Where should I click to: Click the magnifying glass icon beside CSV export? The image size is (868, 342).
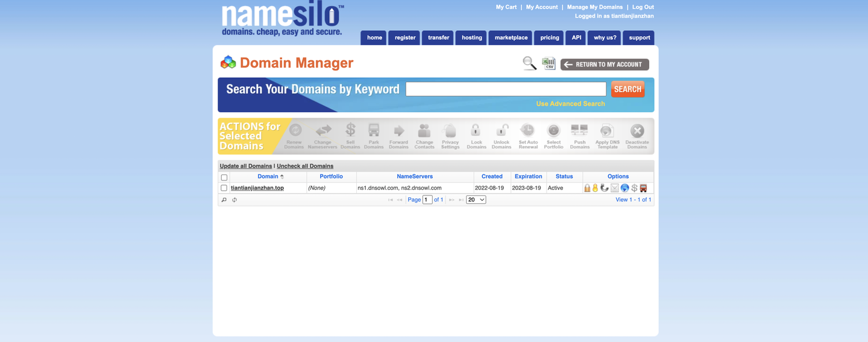529,63
